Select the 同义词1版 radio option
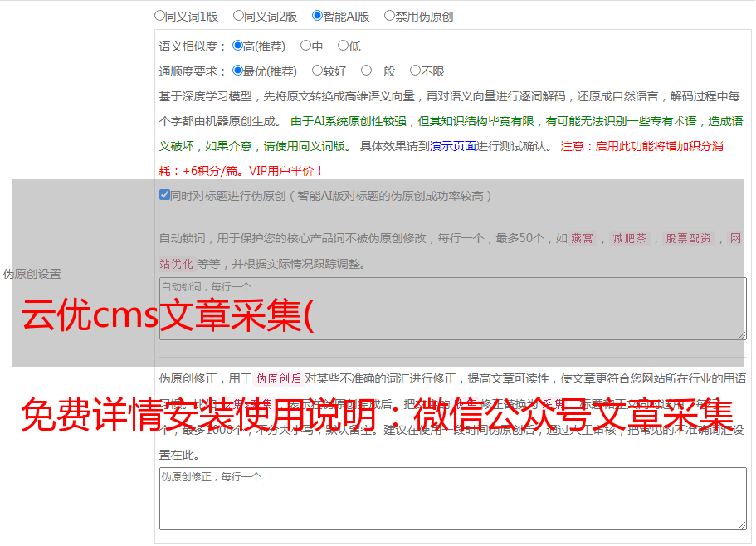This screenshot has width=756, height=546. click(159, 16)
